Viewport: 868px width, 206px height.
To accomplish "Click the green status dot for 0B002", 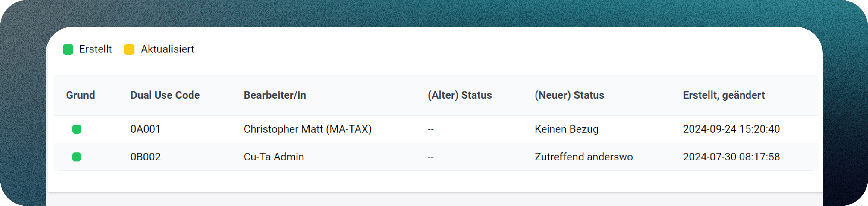I will click(77, 157).
